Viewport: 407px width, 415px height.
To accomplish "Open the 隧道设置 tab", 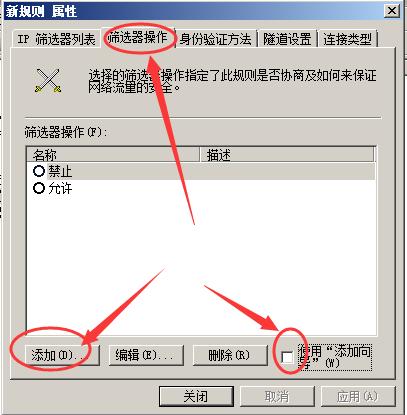I will (x=287, y=39).
